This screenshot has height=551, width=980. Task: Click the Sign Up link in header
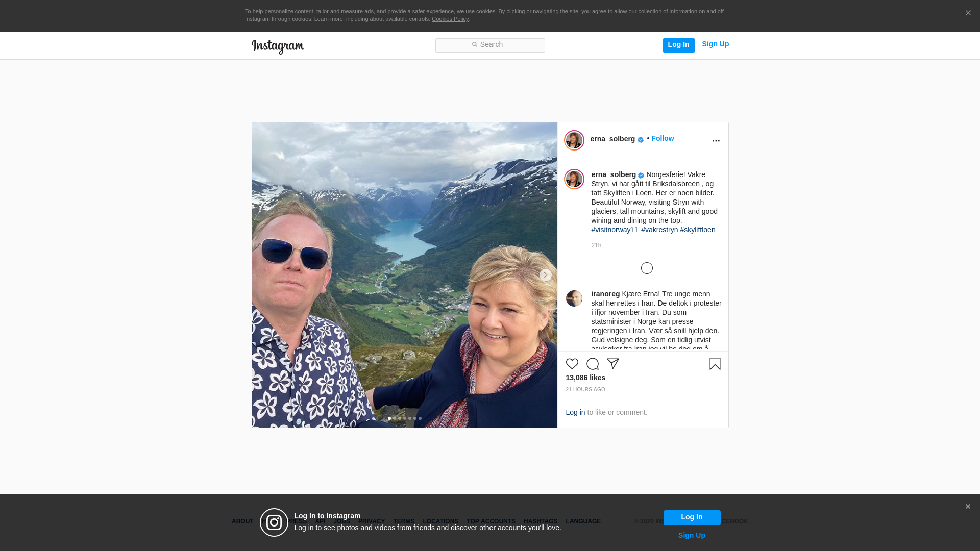[x=715, y=44]
